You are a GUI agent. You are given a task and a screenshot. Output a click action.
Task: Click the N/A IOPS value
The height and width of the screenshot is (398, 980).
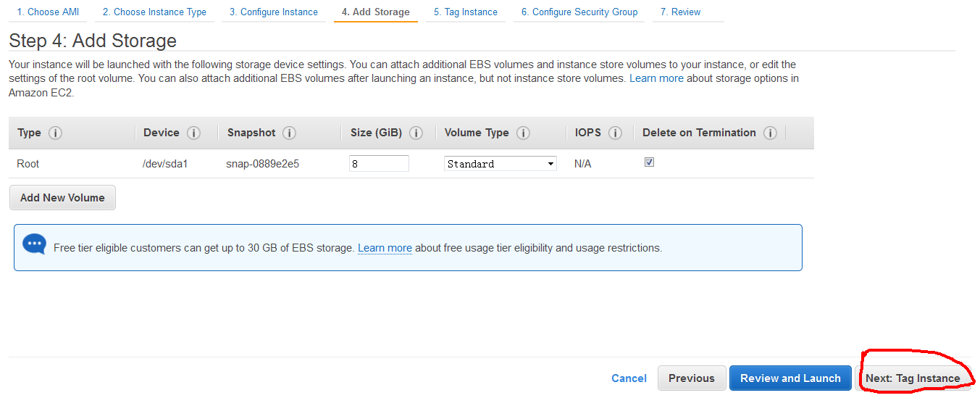[582, 164]
